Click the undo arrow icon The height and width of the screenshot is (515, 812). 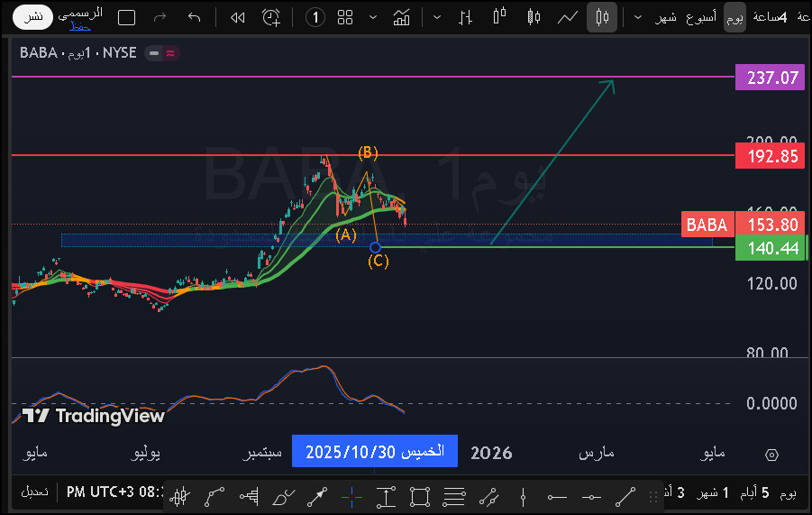194,18
